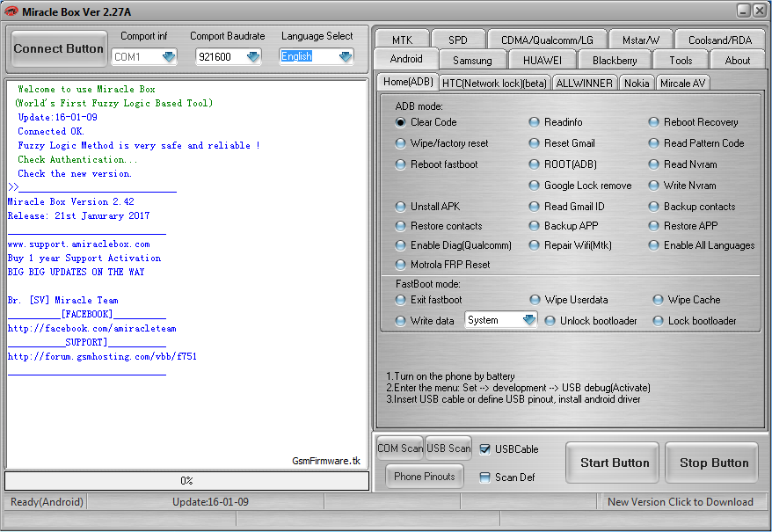This screenshot has width=772, height=532.
Task: Select the Read Nvram option
Action: (653, 164)
